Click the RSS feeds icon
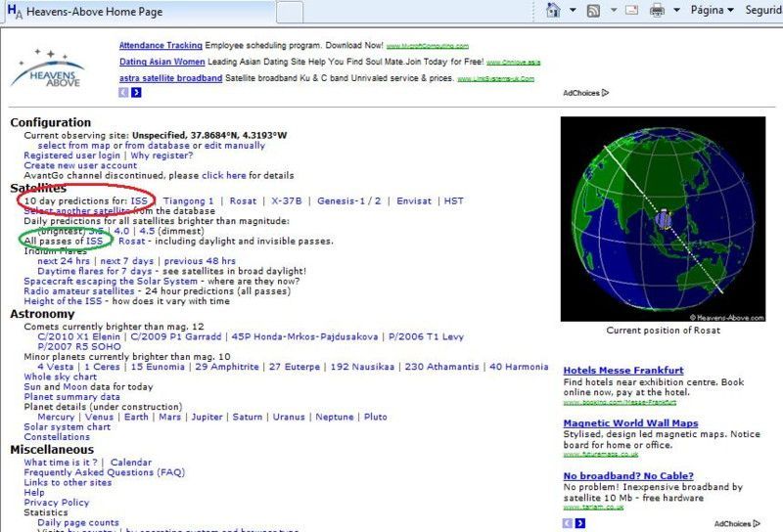The width and height of the screenshot is (783, 532). point(593,10)
